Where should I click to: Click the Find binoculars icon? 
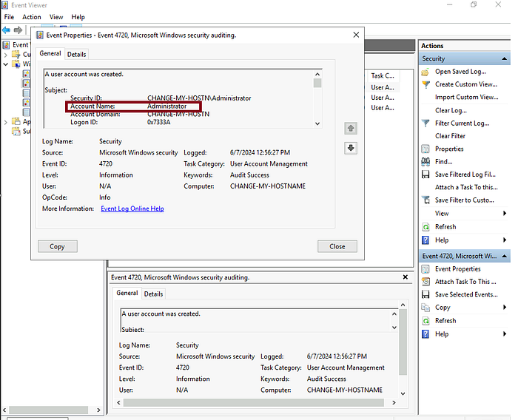[425, 162]
